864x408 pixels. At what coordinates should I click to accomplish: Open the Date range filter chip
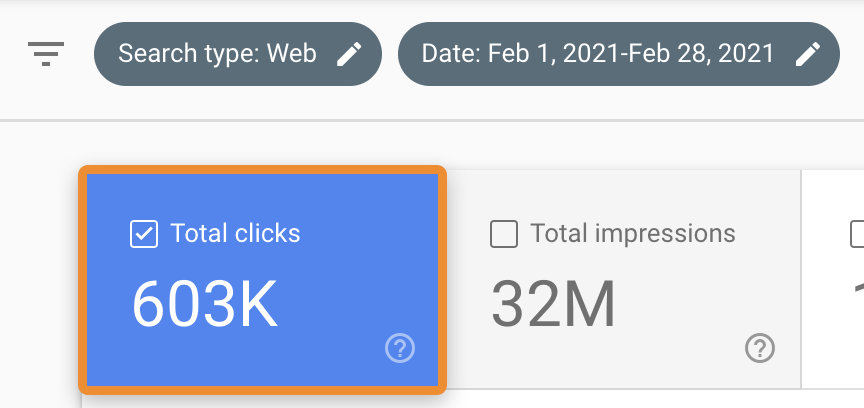click(598, 54)
